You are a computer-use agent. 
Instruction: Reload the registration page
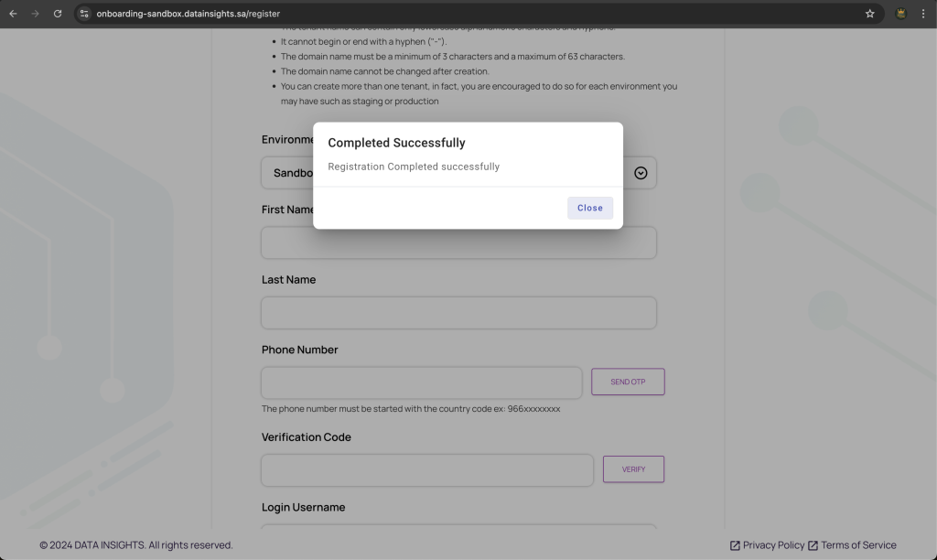(x=58, y=14)
